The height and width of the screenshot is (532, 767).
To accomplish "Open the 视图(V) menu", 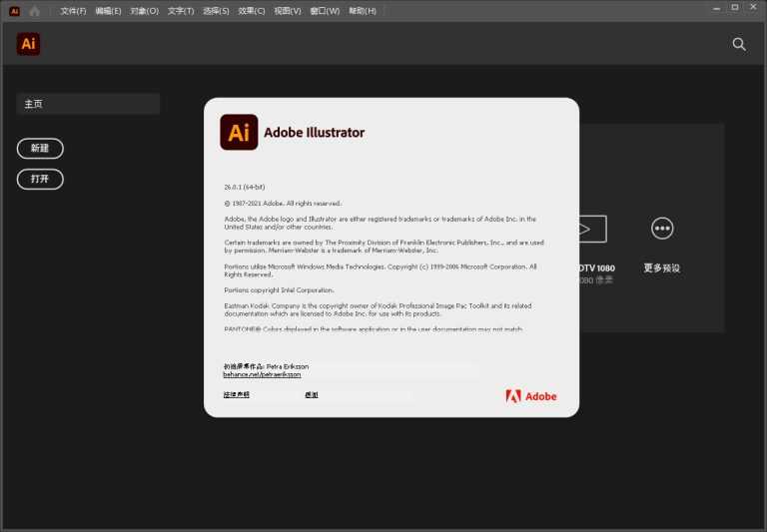I will (x=288, y=11).
